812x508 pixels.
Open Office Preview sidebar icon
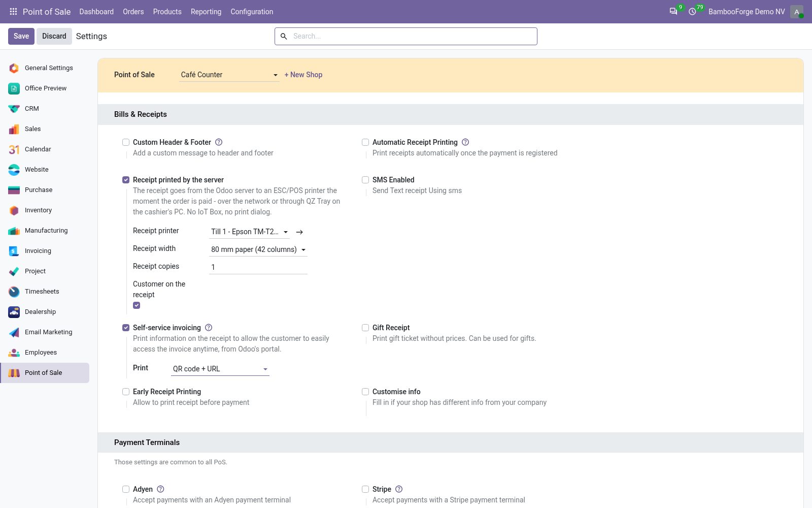tap(14, 88)
